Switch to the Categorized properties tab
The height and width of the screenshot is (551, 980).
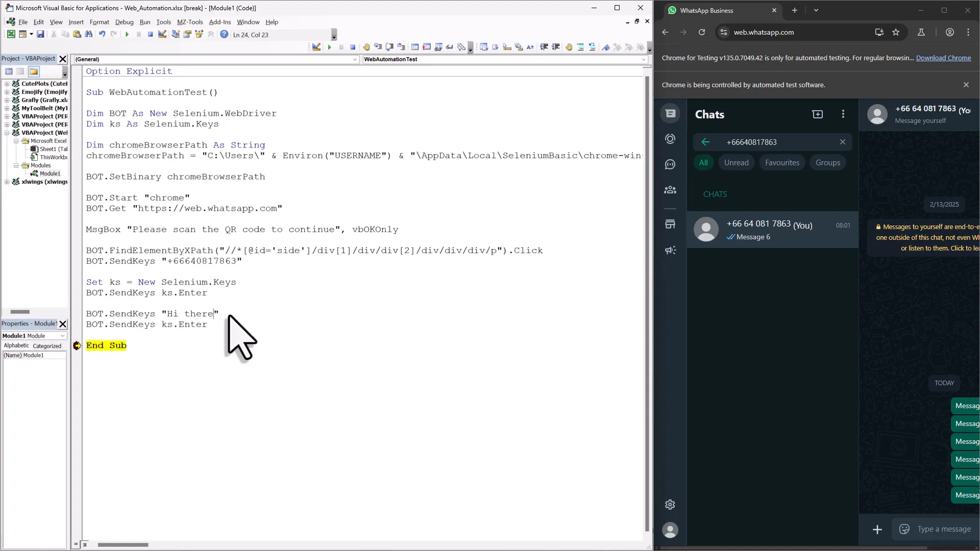click(x=47, y=346)
